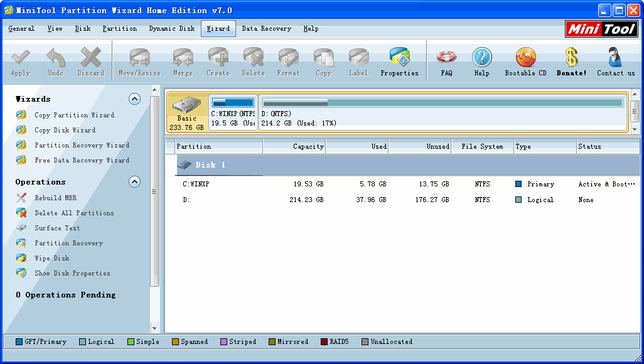Viewport: 644px width, 364px height.
Task: Open the Wizard menu
Action: (218, 28)
